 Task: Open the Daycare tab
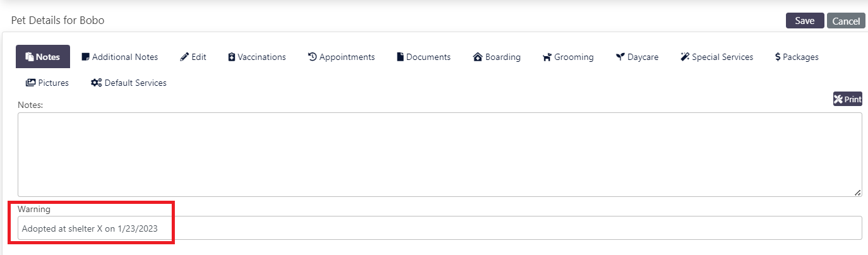[638, 57]
